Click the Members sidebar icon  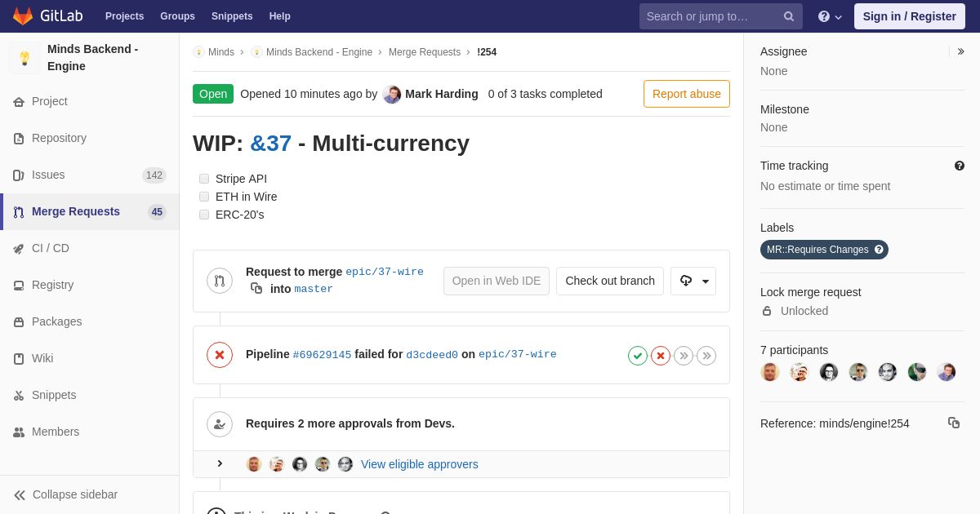click(19, 432)
